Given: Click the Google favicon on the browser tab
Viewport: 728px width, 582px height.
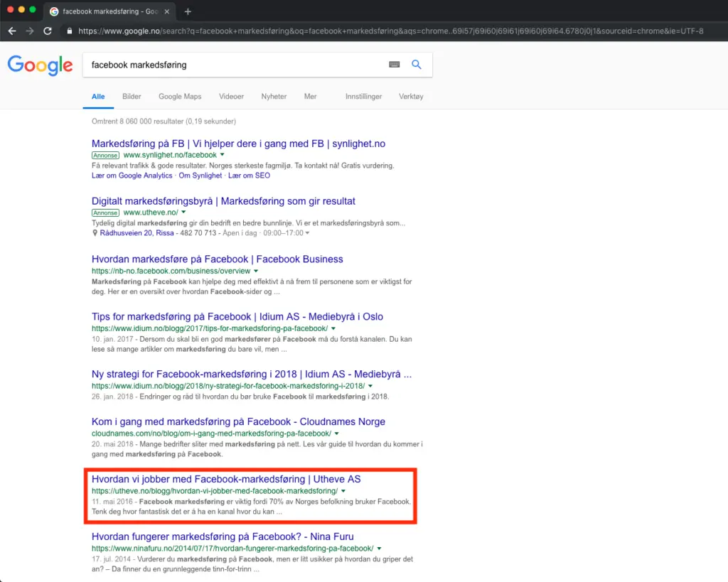Looking at the screenshot, I should pos(54,11).
